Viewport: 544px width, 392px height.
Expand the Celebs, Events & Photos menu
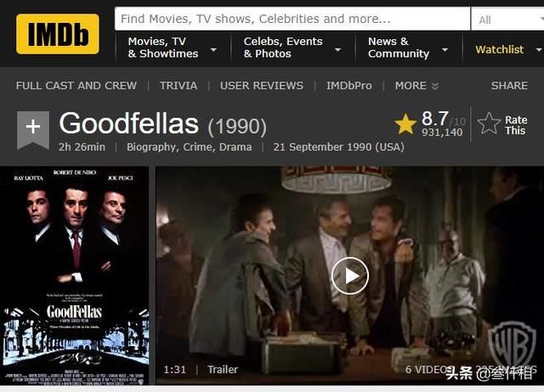point(292,48)
